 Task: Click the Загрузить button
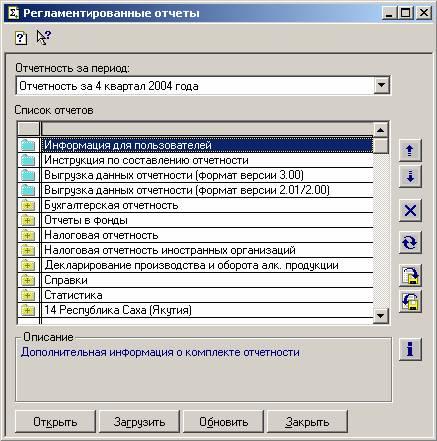(139, 422)
